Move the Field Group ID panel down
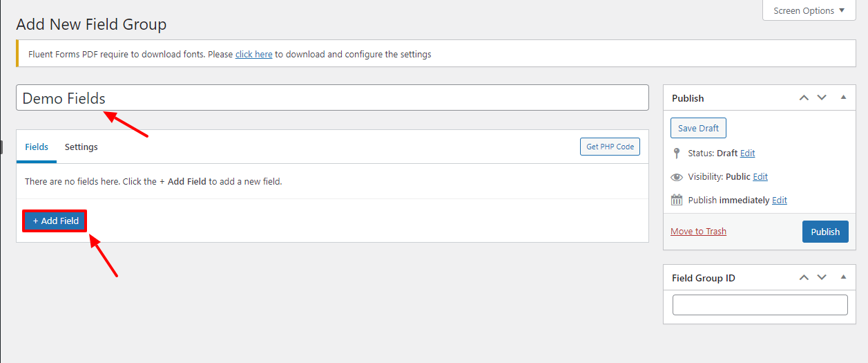The width and height of the screenshot is (868, 363). 822,278
